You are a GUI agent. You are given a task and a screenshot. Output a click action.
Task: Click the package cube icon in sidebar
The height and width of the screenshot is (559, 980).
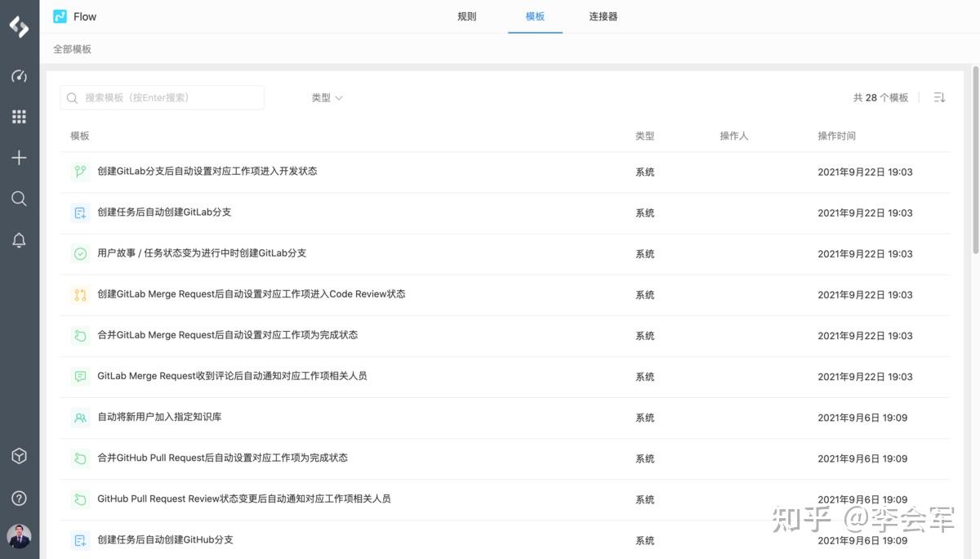tap(19, 456)
